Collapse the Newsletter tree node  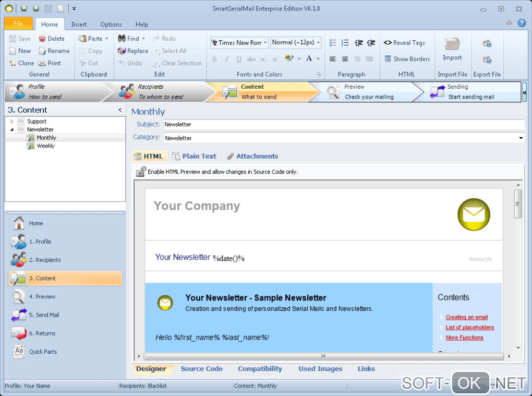click(12, 129)
